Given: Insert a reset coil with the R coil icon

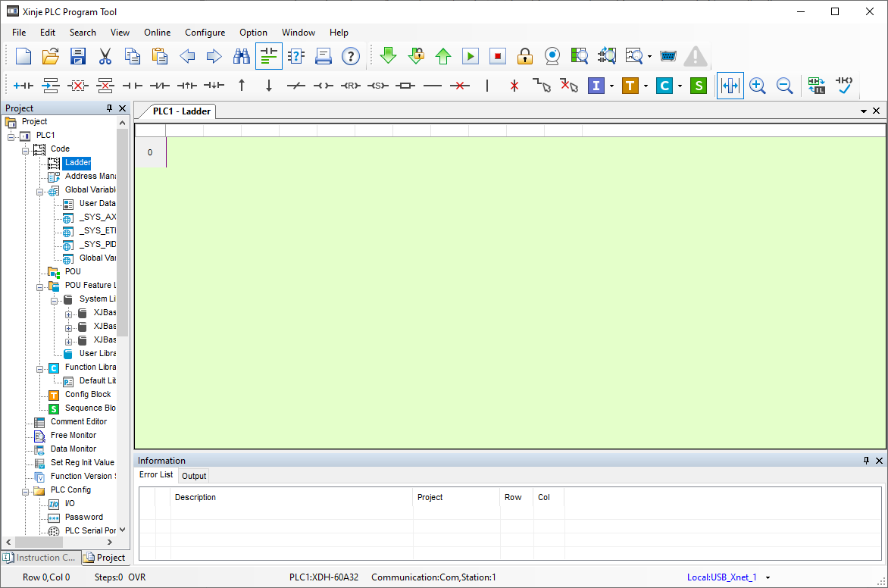Looking at the screenshot, I should 351,86.
